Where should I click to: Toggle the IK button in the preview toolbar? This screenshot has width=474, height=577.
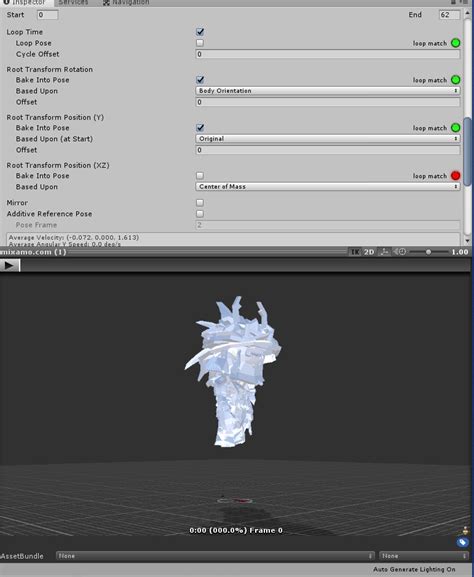point(355,252)
